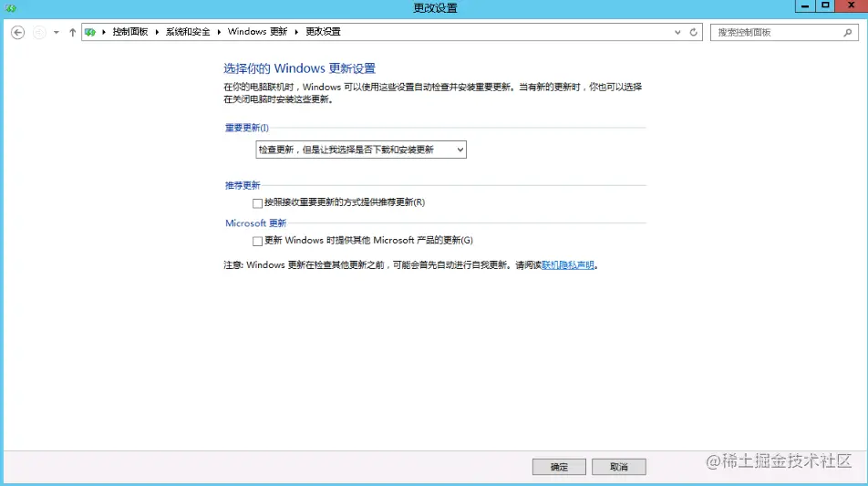This screenshot has height=486, width=868.
Task: Click the 重要更新(I) section label
Action: [x=247, y=128]
